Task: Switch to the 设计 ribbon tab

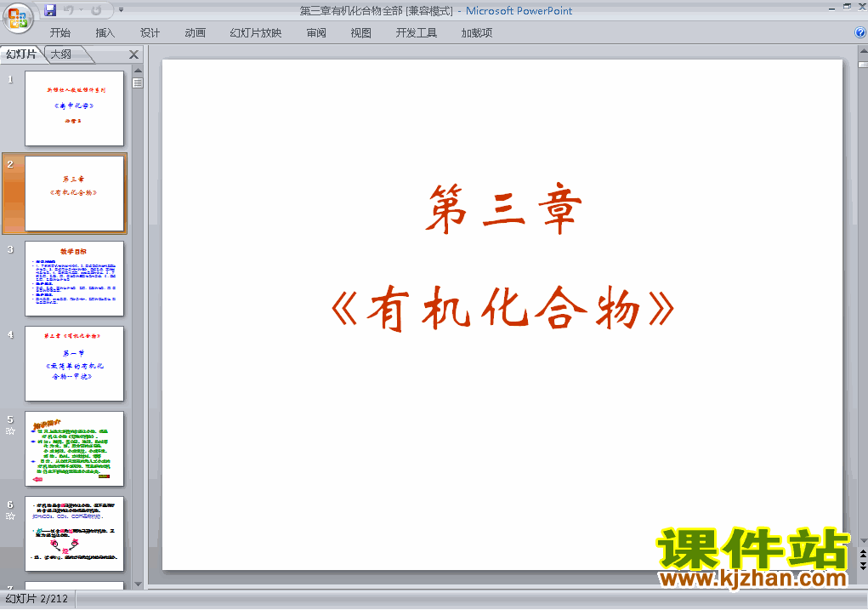Action: 150,32
